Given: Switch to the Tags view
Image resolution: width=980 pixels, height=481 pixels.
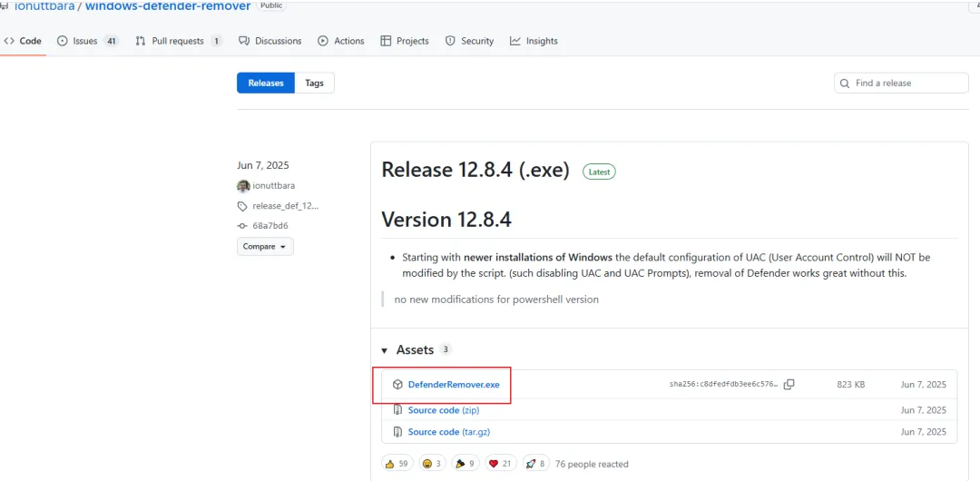Looking at the screenshot, I should [x=314, y=83].
